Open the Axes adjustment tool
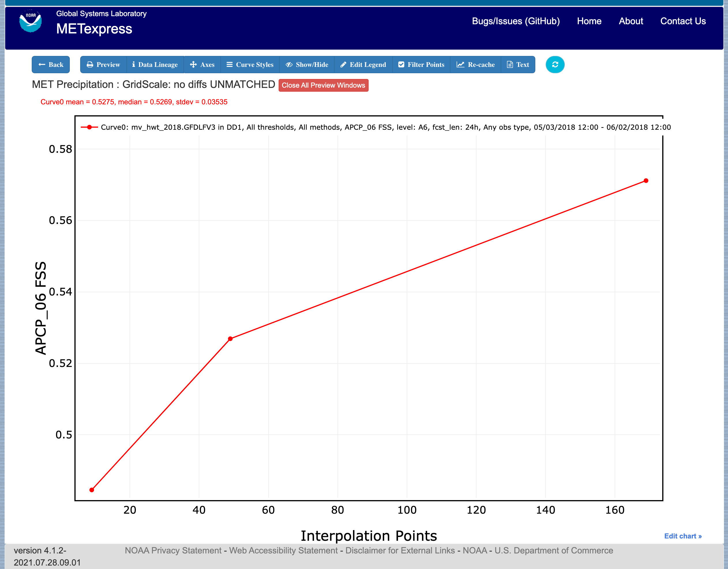728x569 pixels. [202, 65]
